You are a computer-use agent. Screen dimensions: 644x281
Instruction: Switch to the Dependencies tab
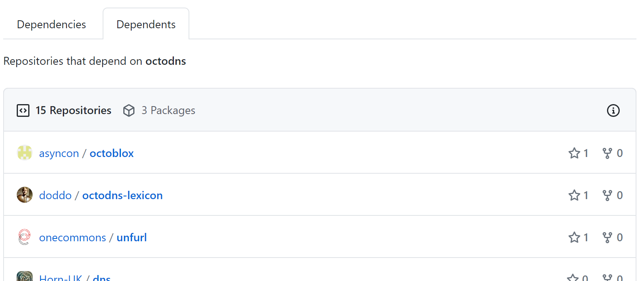[51, 25]
